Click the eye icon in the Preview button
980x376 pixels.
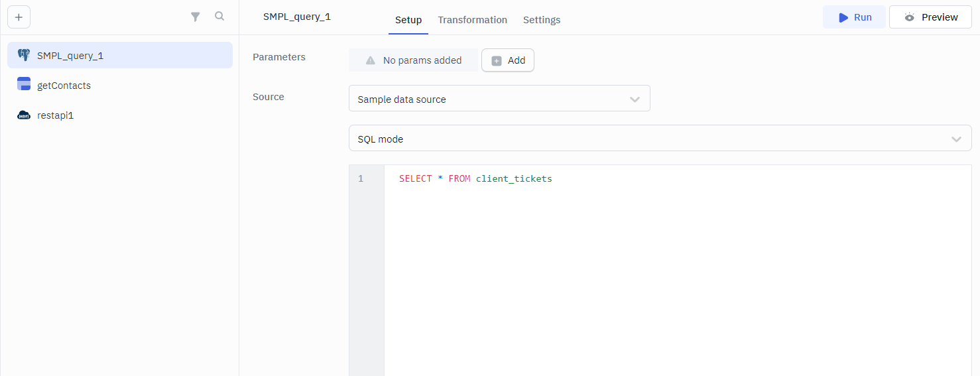coord(909,17)
